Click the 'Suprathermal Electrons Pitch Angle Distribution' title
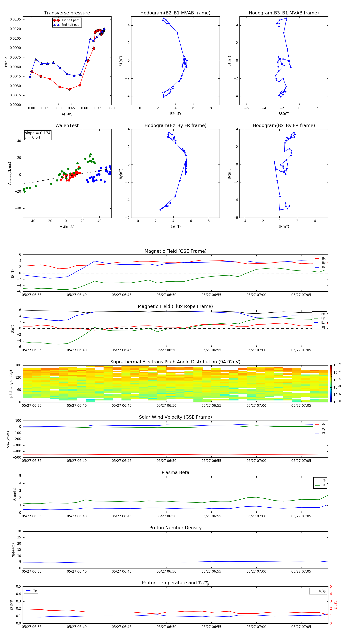351x644 pixels. [x=175, y=362]
